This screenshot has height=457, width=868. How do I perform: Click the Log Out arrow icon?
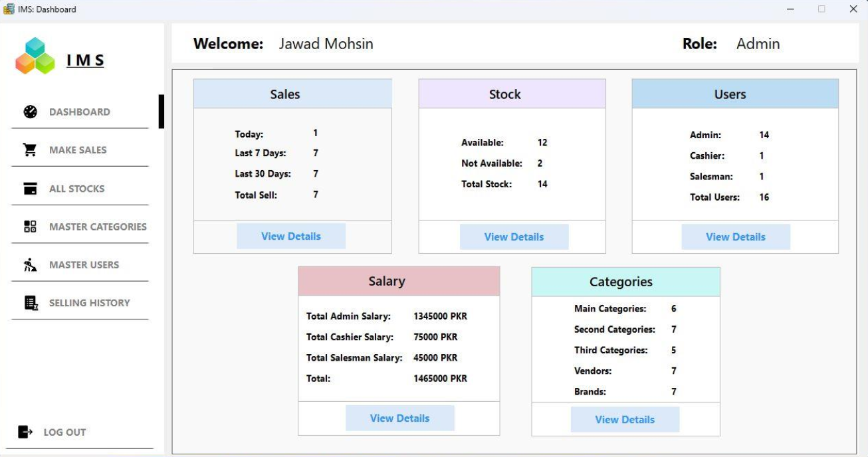(25, 432)
